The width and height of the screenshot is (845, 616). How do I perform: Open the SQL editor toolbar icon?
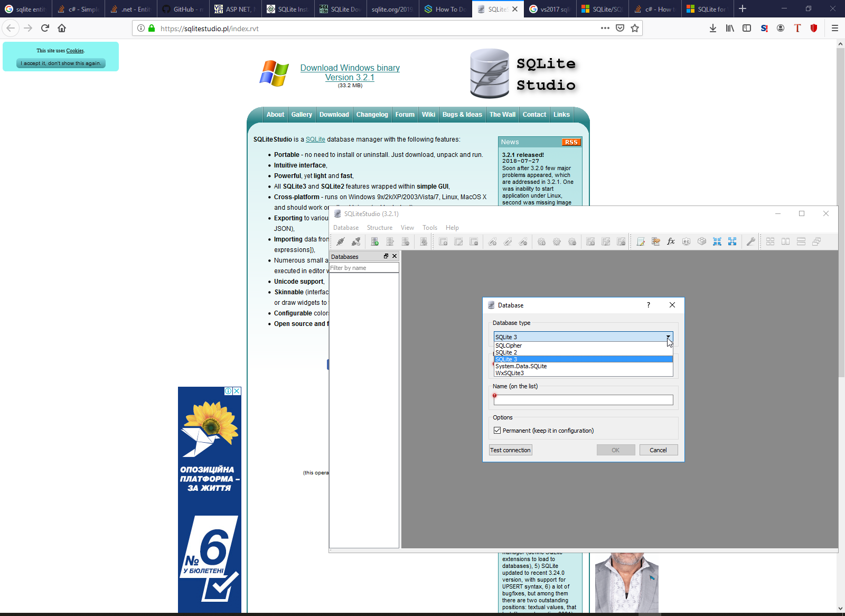pos(641,241)
